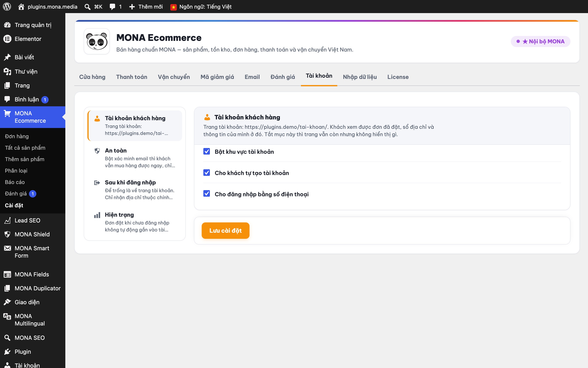The height and width of the screenshot is (368, 588).
Task: Open Tất cả sản phẩm submenu link
Action: (25, 148)
